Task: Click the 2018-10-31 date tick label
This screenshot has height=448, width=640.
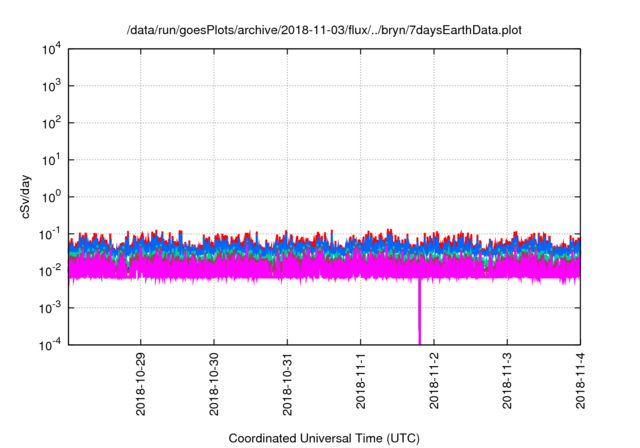Action: coord(287,384)
